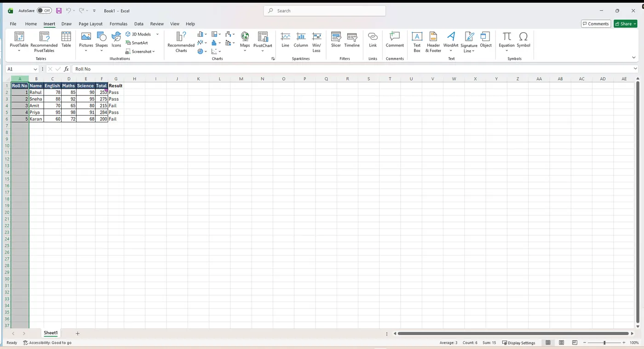Add a Signature Line
The height and width of the screenshot is (349, 644).
coord(469,41)
